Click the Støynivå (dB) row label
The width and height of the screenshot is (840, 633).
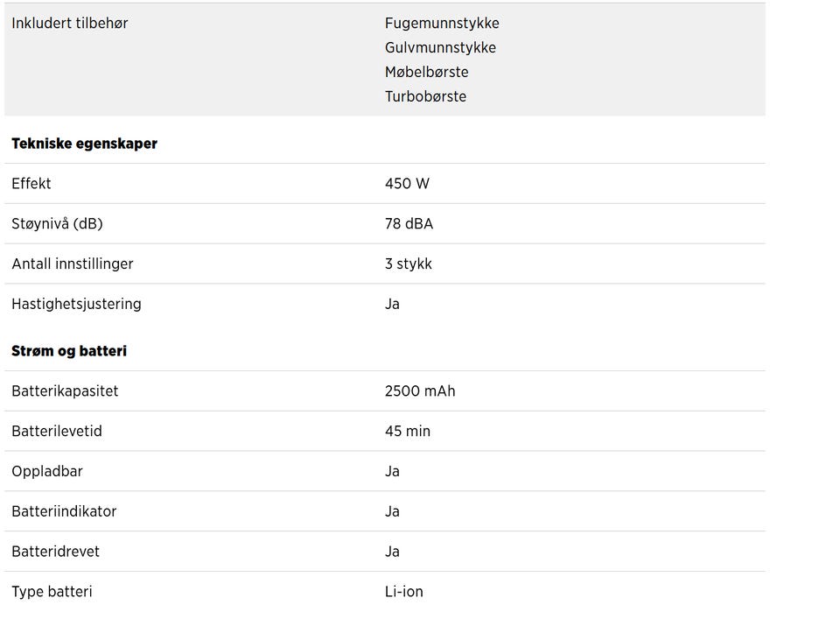pos(57,224)
